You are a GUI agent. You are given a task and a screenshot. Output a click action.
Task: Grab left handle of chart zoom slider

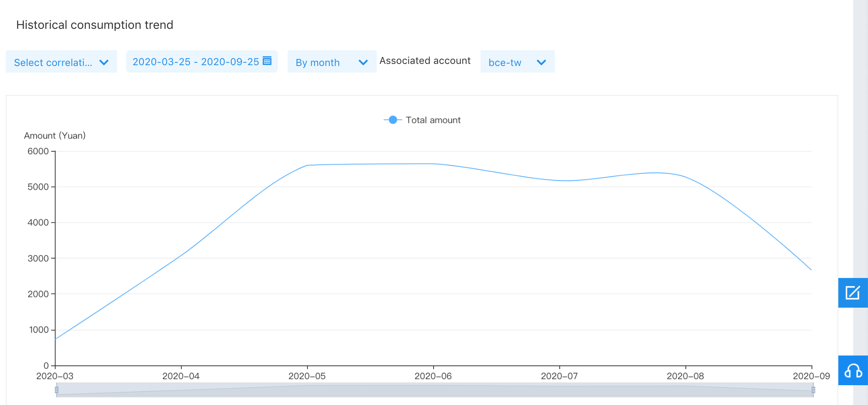(x=57, y=390)
